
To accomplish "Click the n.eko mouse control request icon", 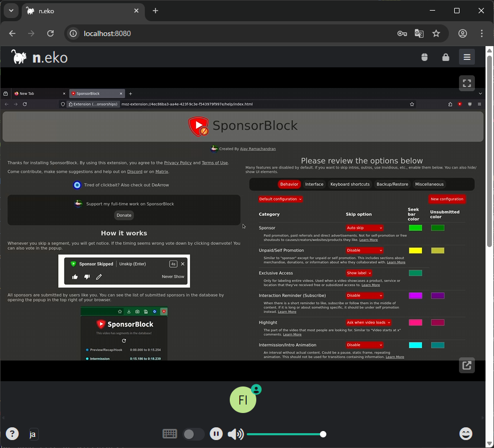I will (x=424, y=57).
